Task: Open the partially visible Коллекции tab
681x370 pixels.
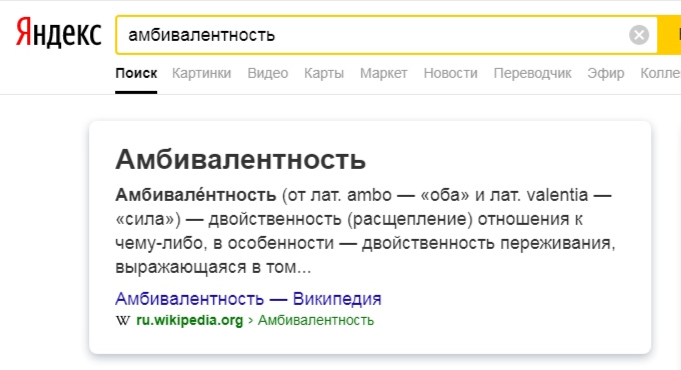Action: tap(661, 73)
